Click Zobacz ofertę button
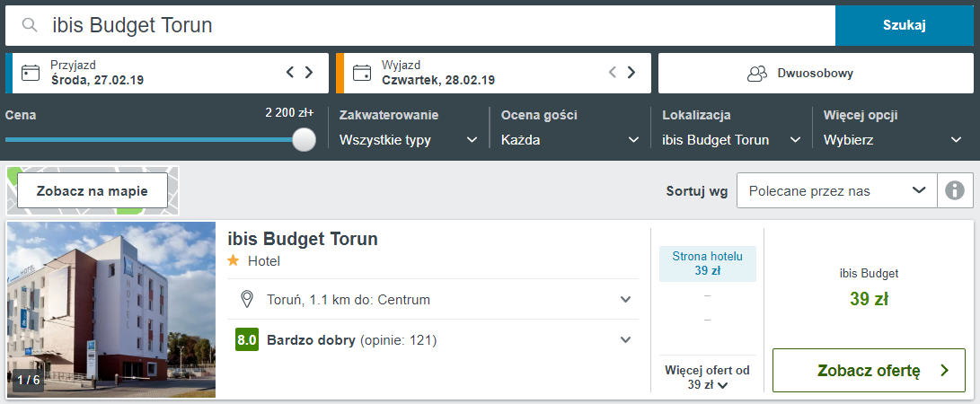Viewport: 980px width, 404px height. (869, 371)
